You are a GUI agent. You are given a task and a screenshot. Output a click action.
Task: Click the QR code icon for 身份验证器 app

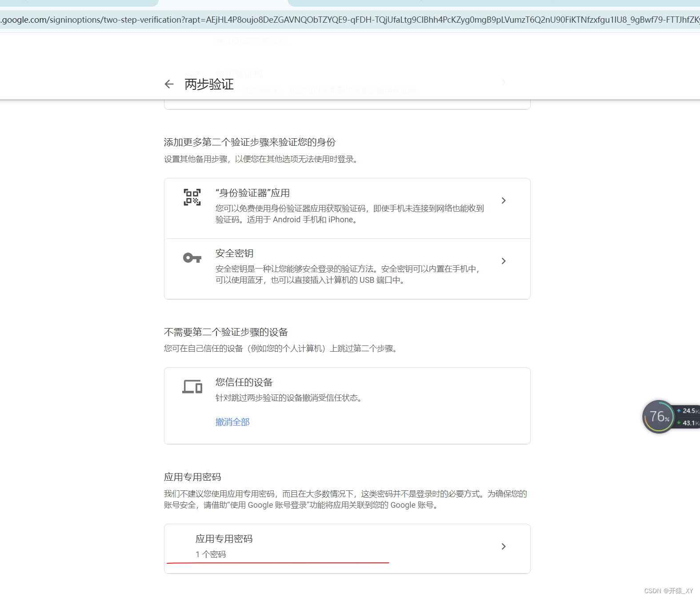[x=192, y=197]
